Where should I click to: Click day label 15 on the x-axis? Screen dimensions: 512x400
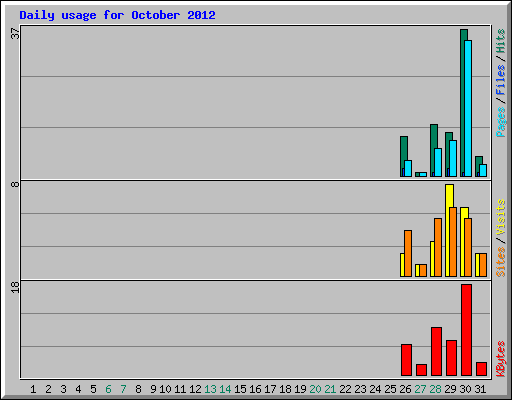pyautogui.click(x=240, y=389)
